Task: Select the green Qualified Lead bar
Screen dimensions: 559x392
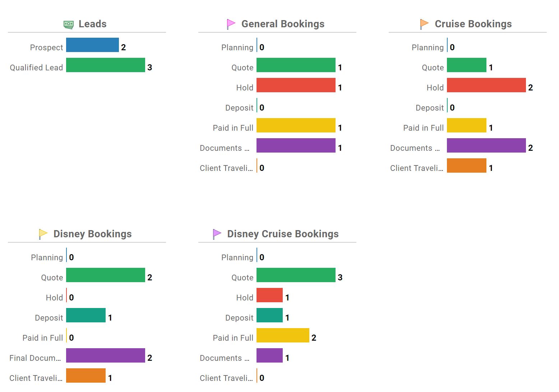Action: click(106, 65)
